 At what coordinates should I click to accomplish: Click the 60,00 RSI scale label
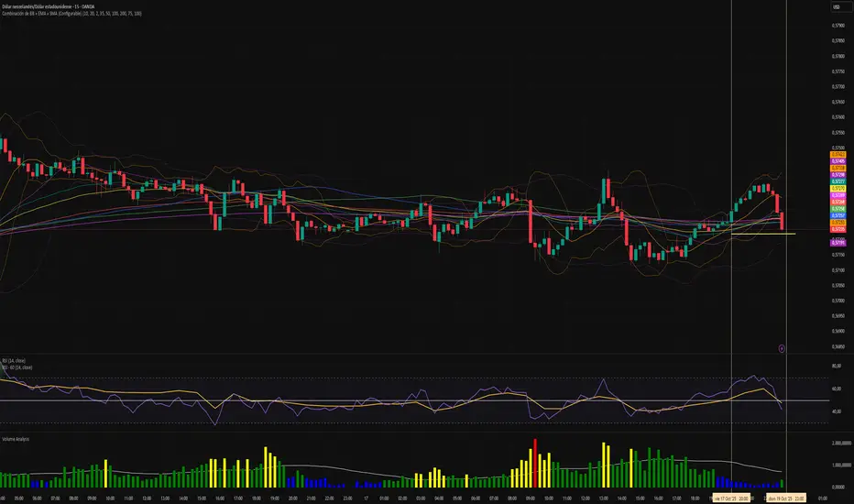tap(836, 389)
